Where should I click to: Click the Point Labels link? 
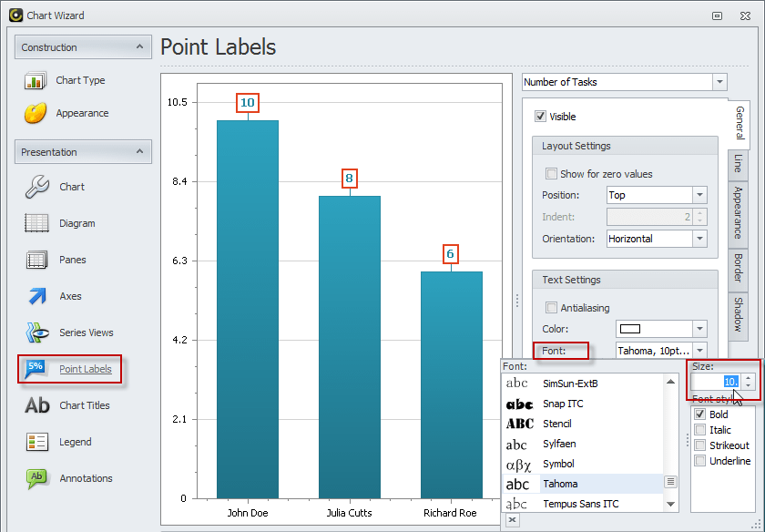click(86, 369)
